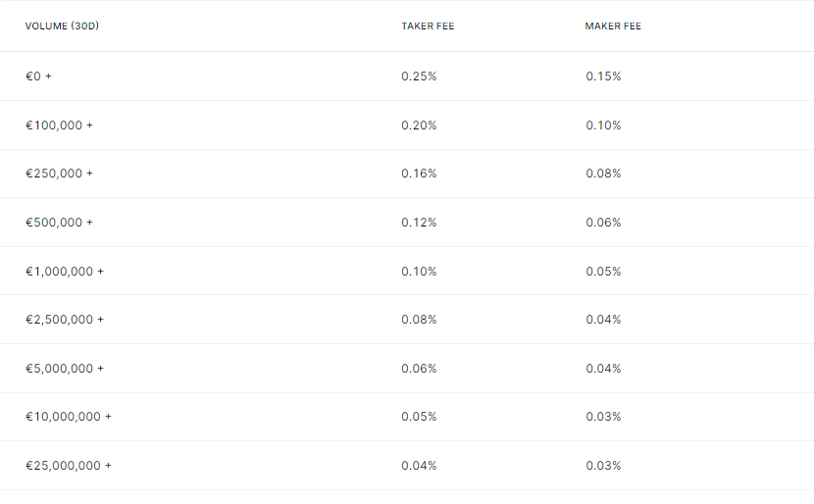Click the 0.16% taker fee value
Image resolution: width=814 pixels, height=504 pixels.
419,174
